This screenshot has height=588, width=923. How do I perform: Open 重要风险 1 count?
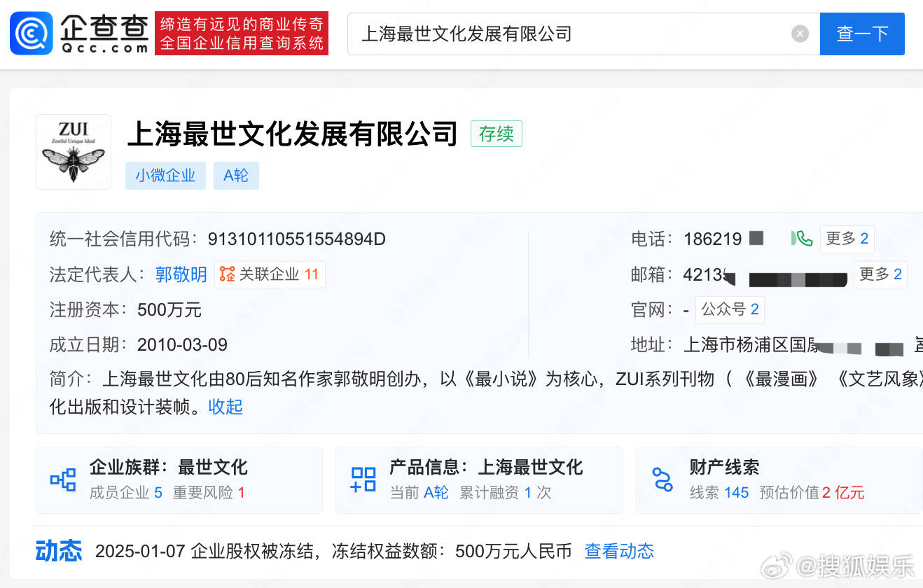pos(209,493)
